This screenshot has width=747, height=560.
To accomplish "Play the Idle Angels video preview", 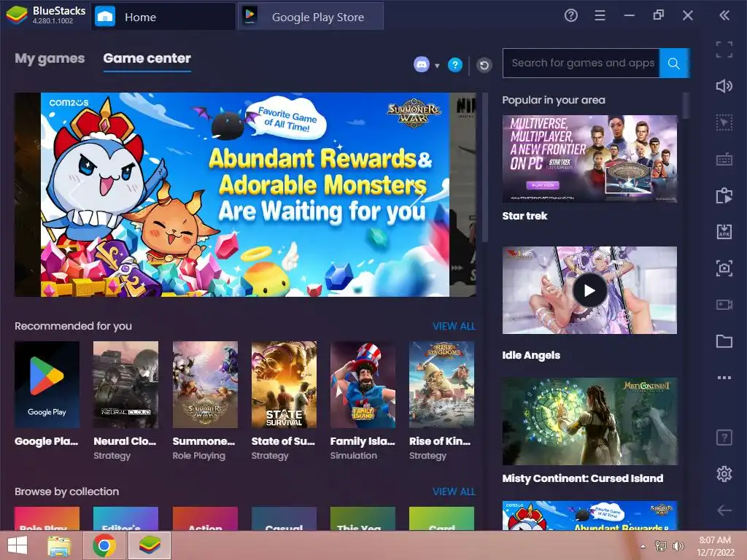I will [589, 290].
